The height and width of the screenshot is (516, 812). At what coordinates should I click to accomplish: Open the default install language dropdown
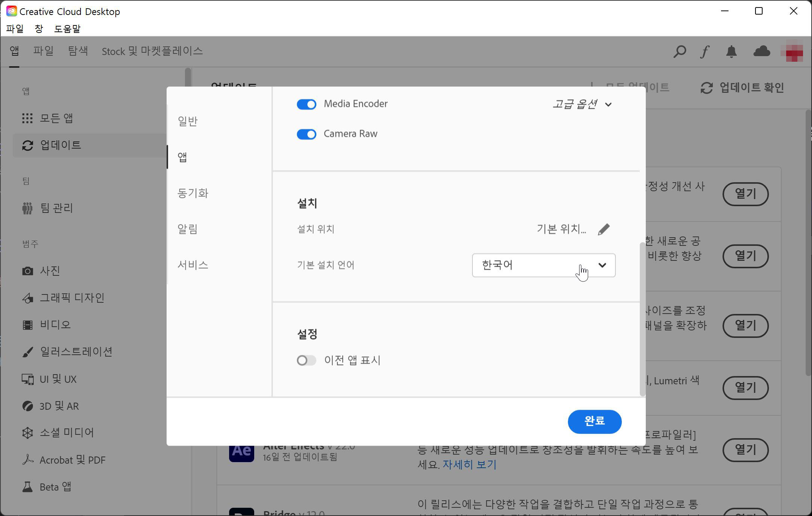coord(544,265)
